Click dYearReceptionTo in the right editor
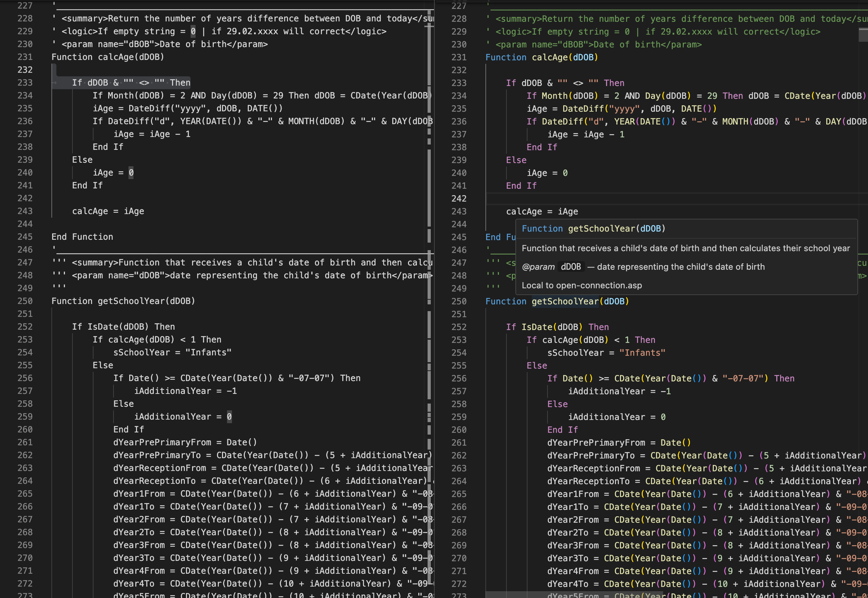Image resolution: width=868 pixels, height=598 pixels. click(594, 481)
